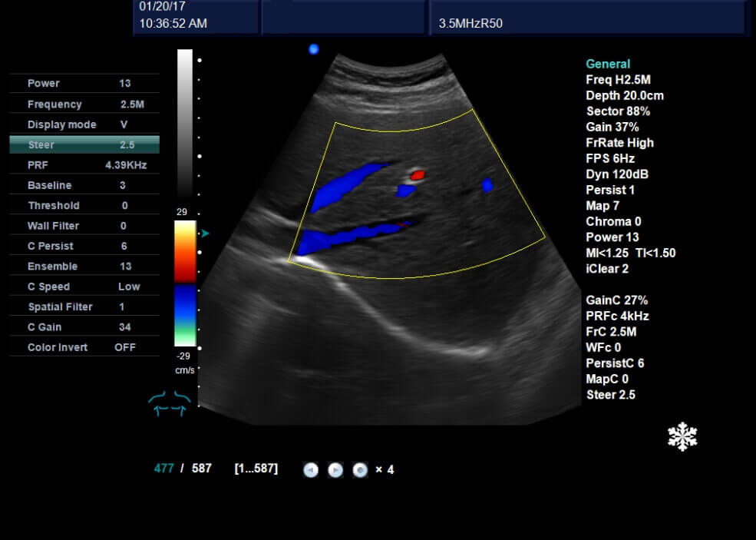Select the Threshold parameter row
Image resolution: width=756 pixels, height=540 pixels.
(84, 206)
